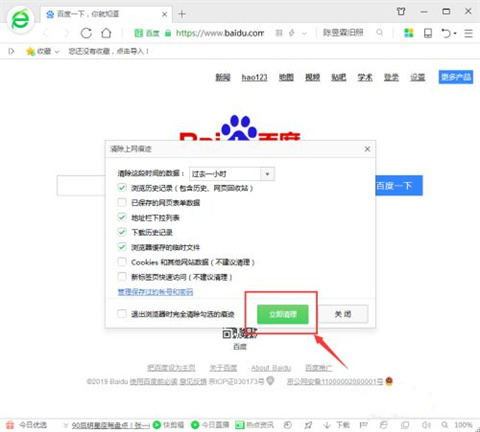Screen dimensions: 480x432
Task: Expand the 收藏 dropdown chevron
Action: tap(57, 51)
